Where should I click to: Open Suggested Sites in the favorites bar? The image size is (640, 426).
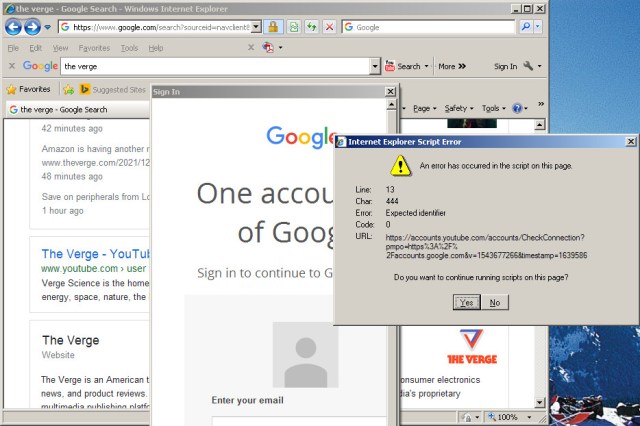(113, 89)
